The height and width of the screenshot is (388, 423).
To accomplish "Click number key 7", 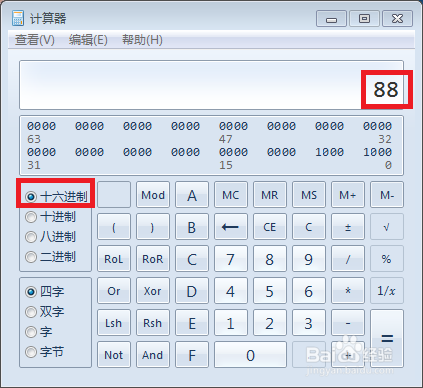I will tap(231, 259).
